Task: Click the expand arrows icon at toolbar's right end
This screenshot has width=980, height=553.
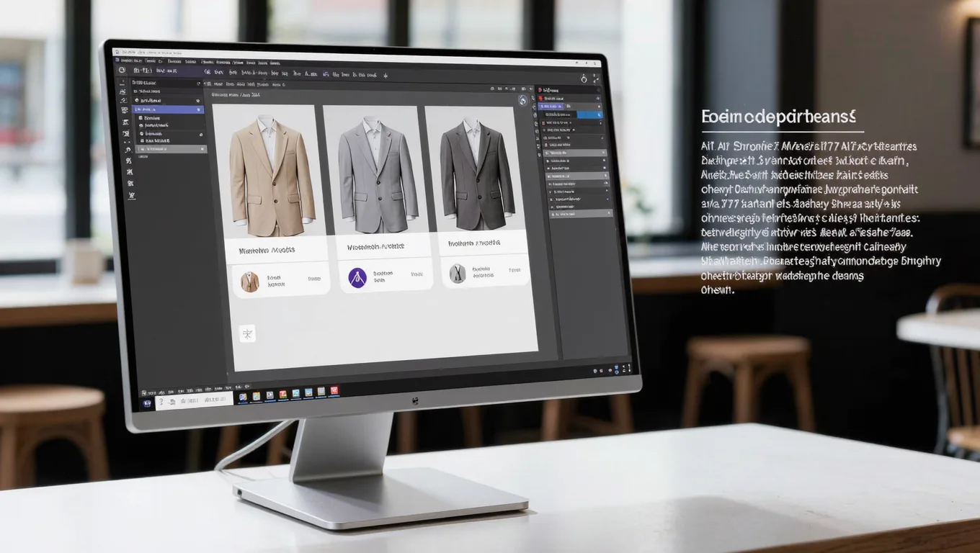Action: pos(596,78)
